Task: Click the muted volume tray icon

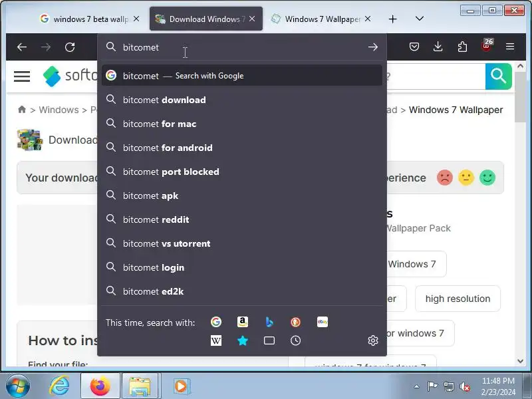Action: click(465, 386)
